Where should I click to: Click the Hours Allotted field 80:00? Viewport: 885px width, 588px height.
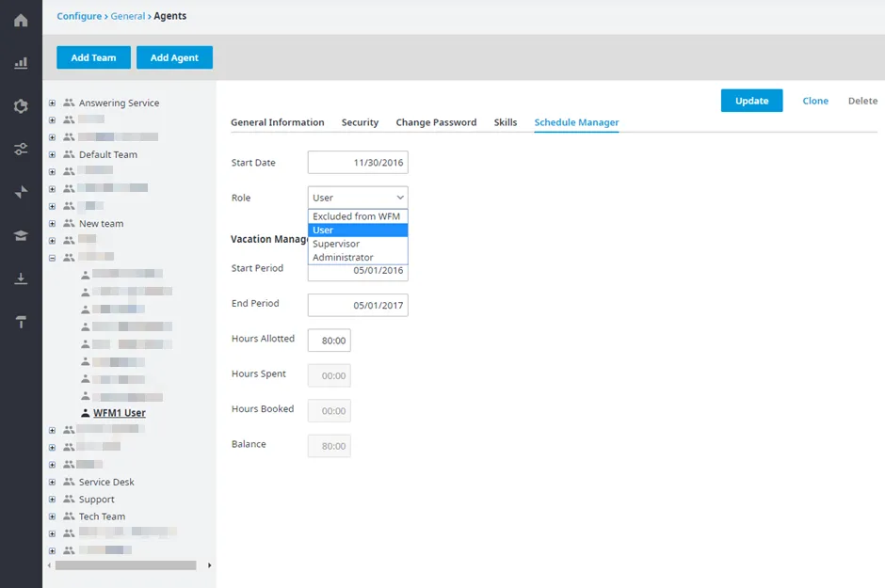330,341
